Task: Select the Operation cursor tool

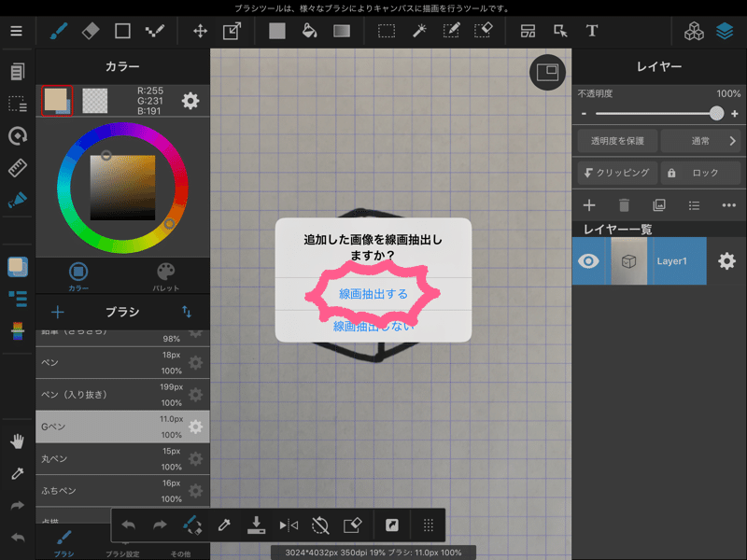Action: [x=560, y=32]
